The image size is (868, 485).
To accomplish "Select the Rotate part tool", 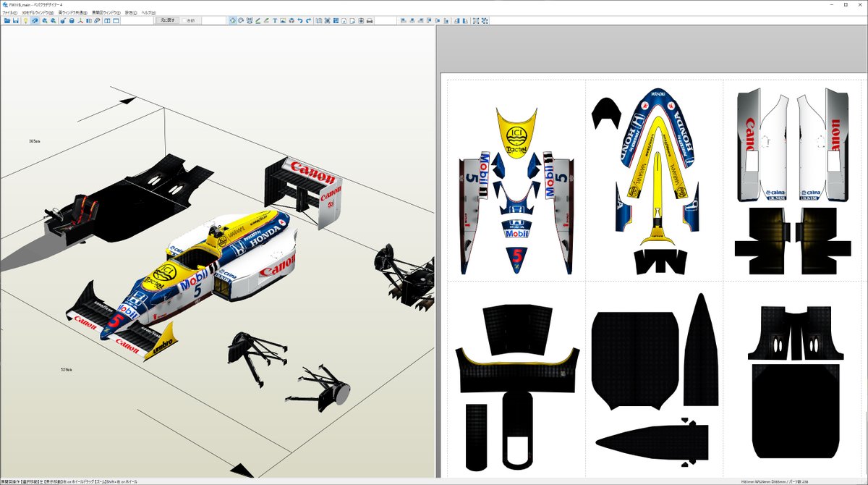I will 241,21.
